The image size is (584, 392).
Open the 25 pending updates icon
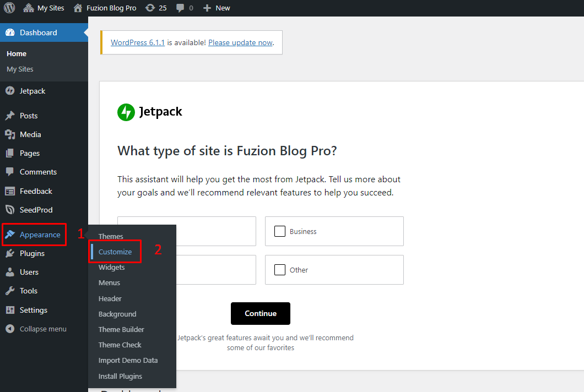[x=150, y=8]
